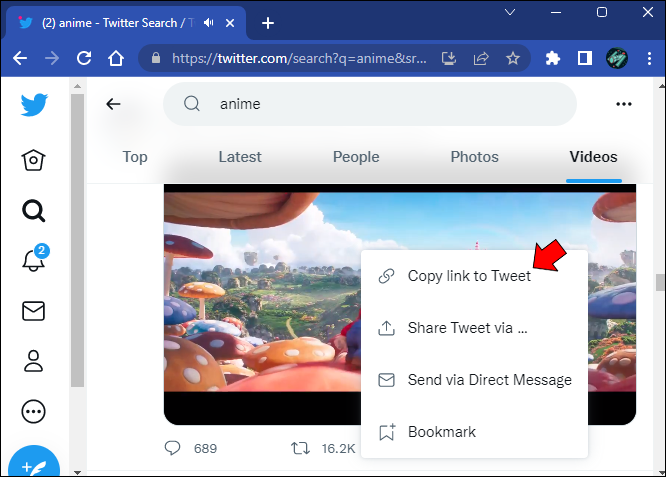The image size is (666, 477).
Task: Switch to the Latest tab
Action: 240,157
